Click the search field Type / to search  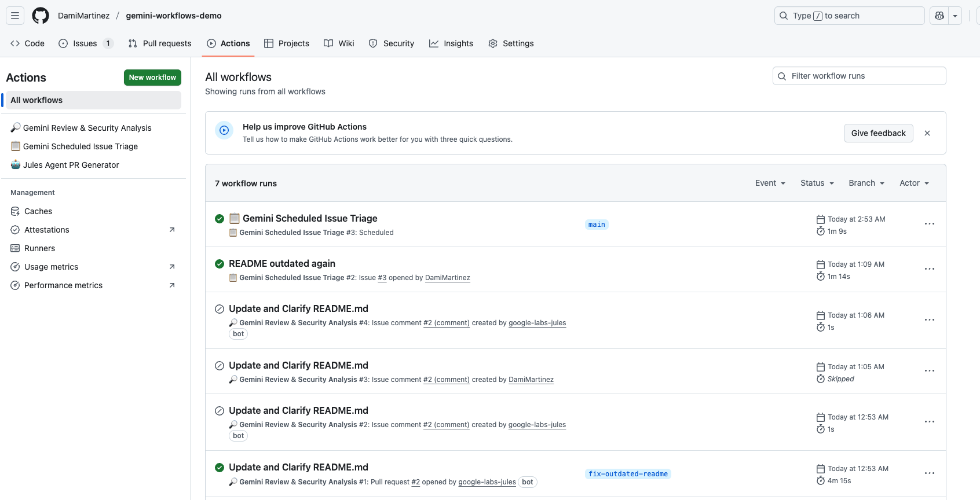tap(849, 16)
